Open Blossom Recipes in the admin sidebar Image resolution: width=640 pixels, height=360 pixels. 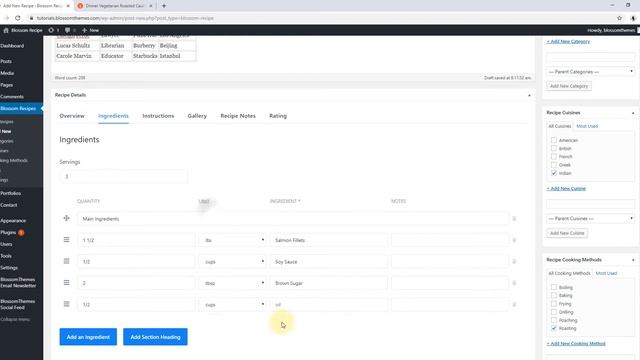(18, 109)
